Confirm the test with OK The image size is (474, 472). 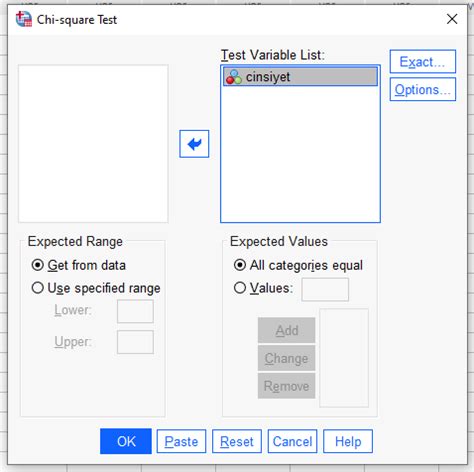(126, 441)
